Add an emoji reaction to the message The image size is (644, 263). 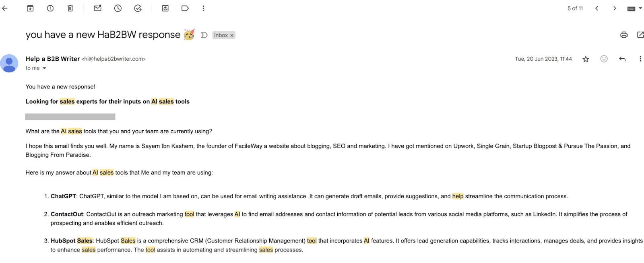[603, 59]
